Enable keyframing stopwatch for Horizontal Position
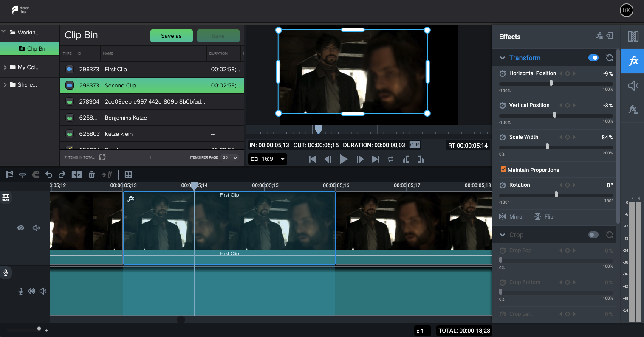 point(503,73)
